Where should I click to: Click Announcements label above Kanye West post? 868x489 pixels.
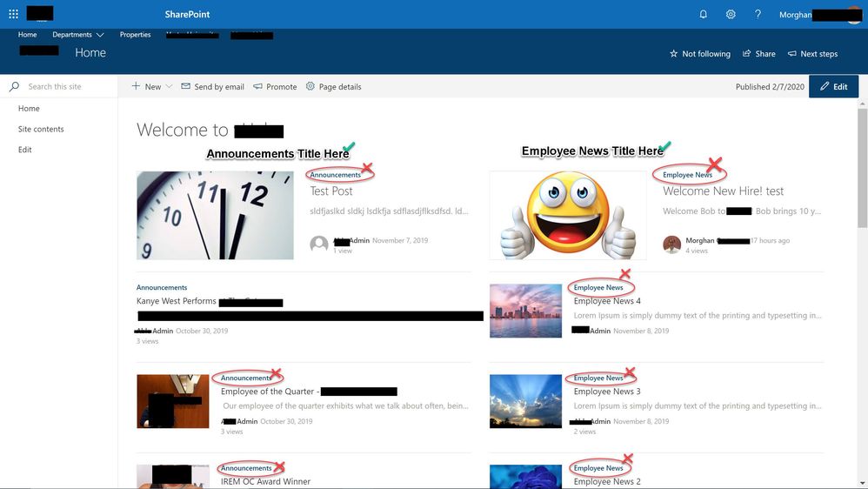click(162, 287)
